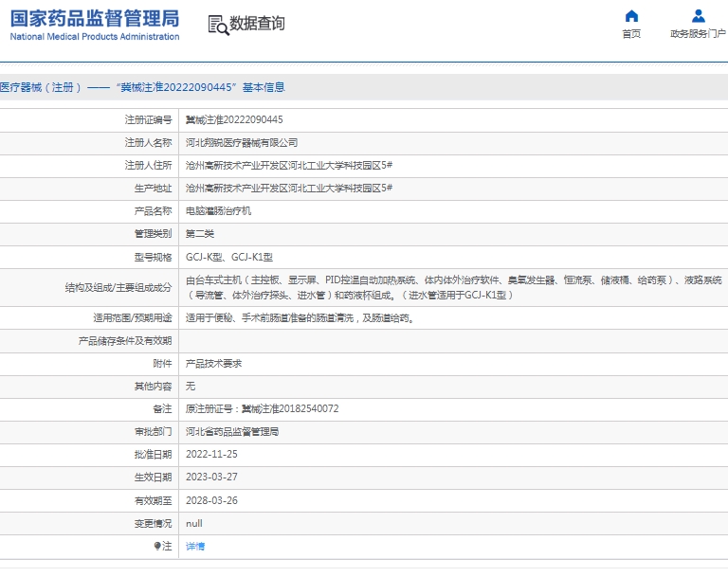Click the 产品名称 label
The image size is (728, 577).
coord(153,210)
